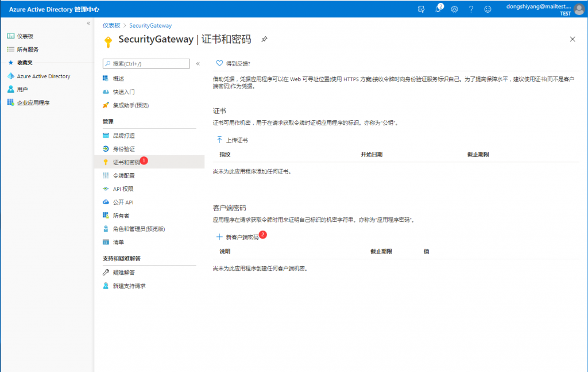Open 快速入门 menu item
This screenshot has width=588, height=372.
pos(124,92)
